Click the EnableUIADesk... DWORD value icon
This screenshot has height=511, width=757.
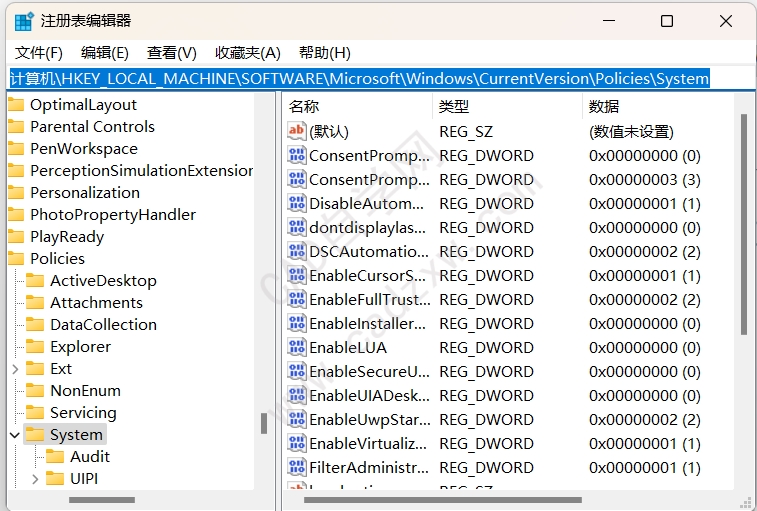coord(296,395)
